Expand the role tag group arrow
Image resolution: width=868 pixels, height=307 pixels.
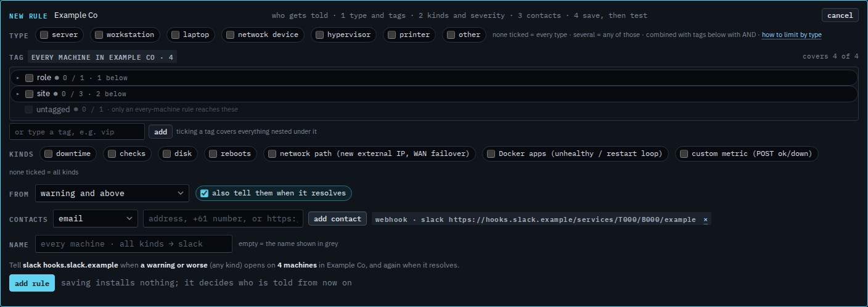pyautogui.click(x=18, y=78)
